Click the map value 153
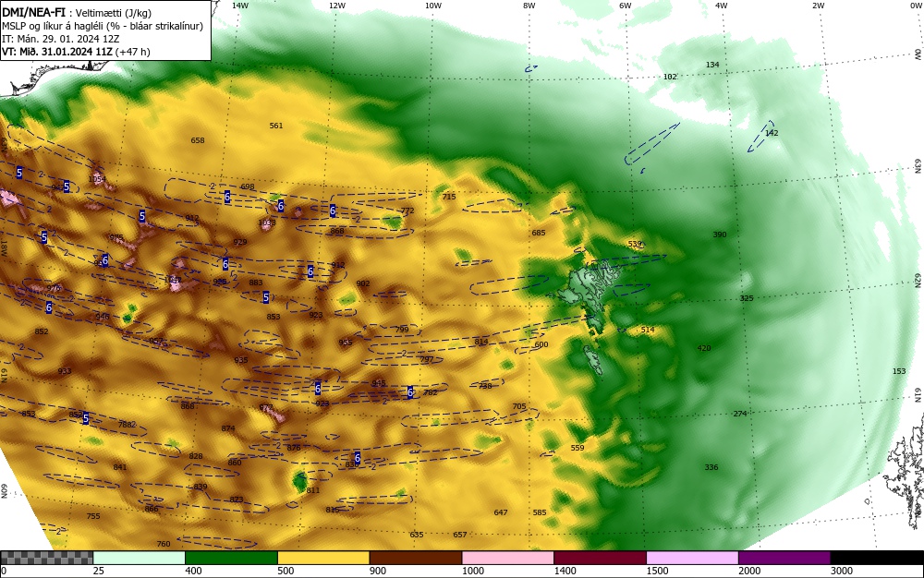Screen dimensions: 924x578 coord(899,371)
